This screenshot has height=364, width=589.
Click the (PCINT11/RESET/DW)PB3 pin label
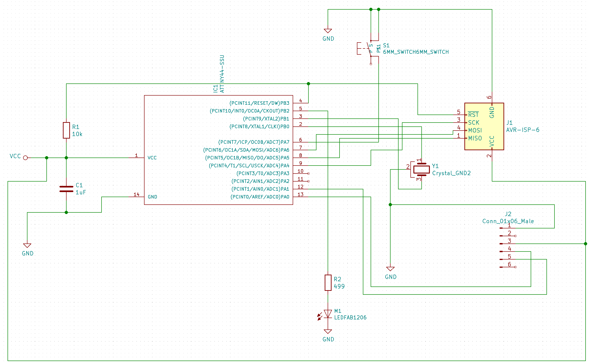pyautogui.click(x=259, y=103)
